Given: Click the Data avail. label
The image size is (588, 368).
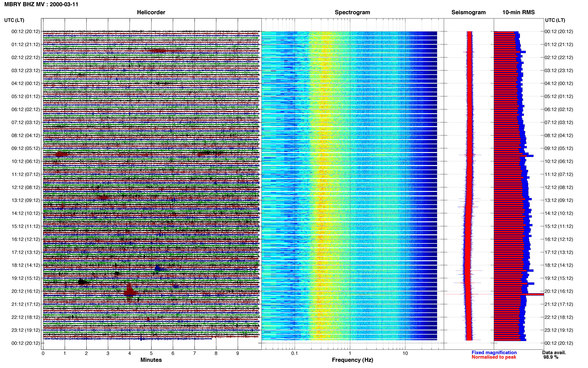Looking at the screenshot, I should click(x=554, y=353).
